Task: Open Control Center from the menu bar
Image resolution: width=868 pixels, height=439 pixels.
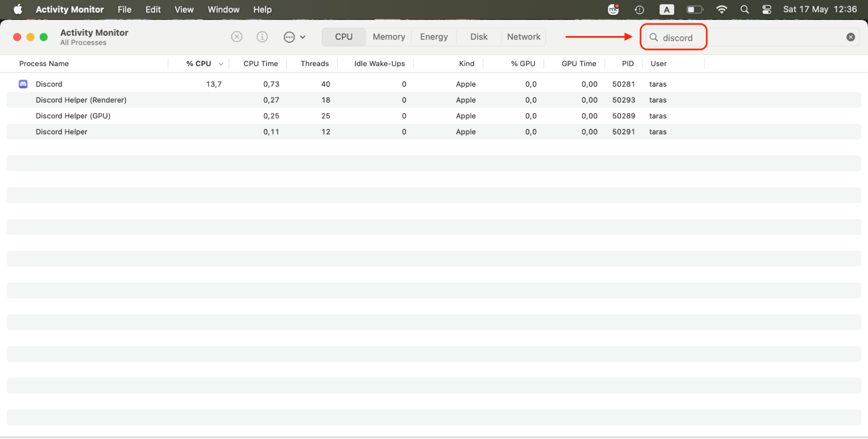Action: (766, 9)
